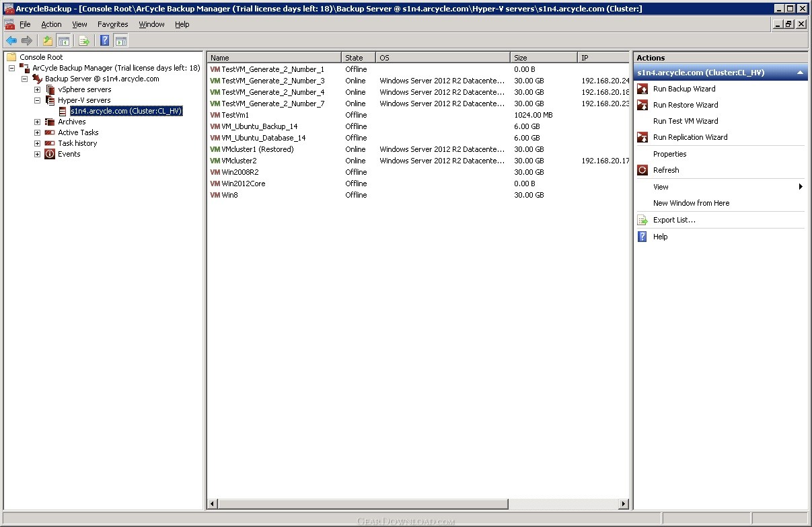Open the View menu in menu bar
Screen dimensions: 812x527
click(x=79, y=24)
